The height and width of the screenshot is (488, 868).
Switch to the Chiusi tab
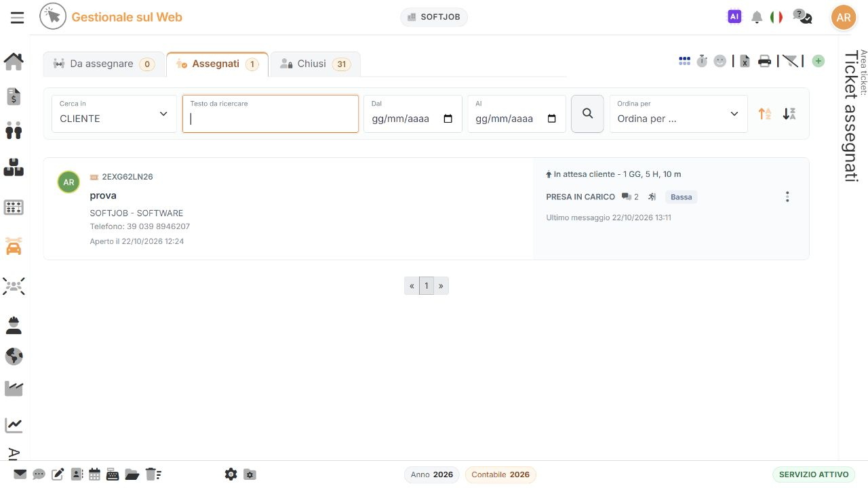point(315,64)
